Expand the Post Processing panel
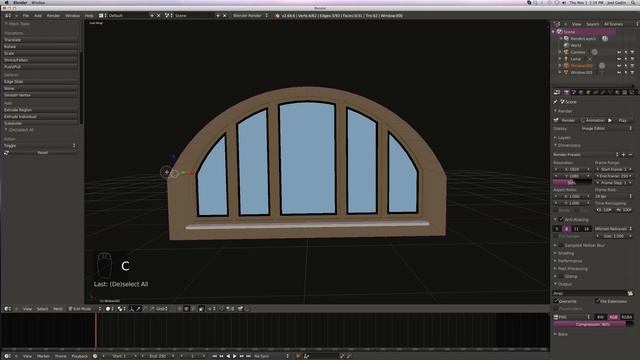 pos(571,269)
